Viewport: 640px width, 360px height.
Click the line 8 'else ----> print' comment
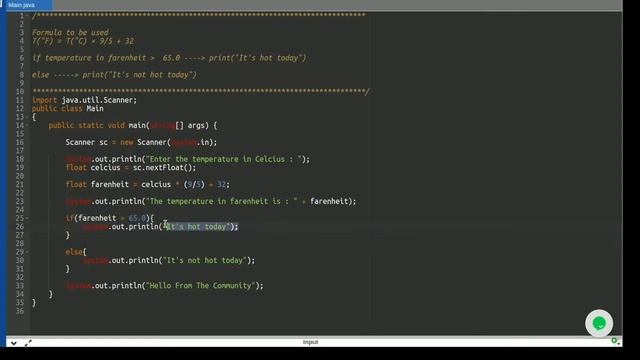(114, 75)
